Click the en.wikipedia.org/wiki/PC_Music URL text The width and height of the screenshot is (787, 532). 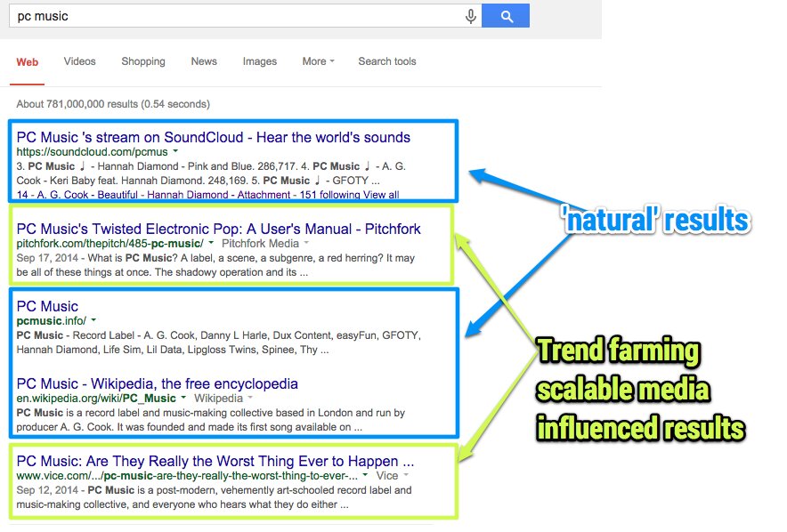(x=96, y=399)
